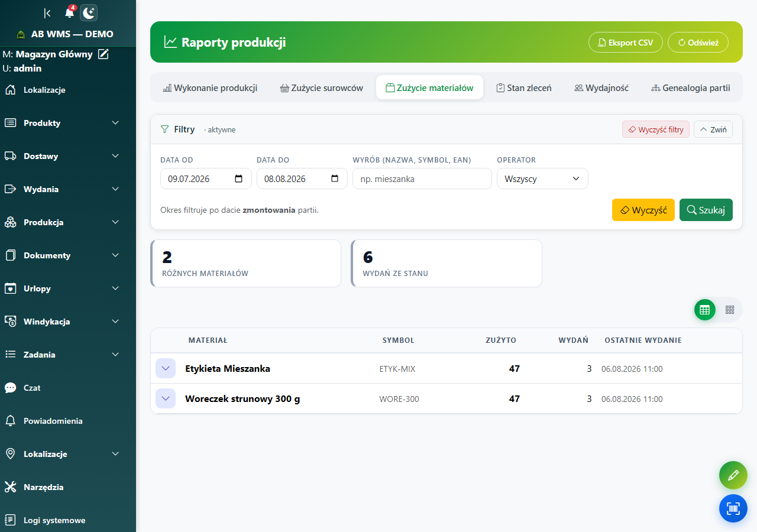Viewport: 757px width, 532px height.
Task: Click the Zużyto column header
Action: [501, 340]
